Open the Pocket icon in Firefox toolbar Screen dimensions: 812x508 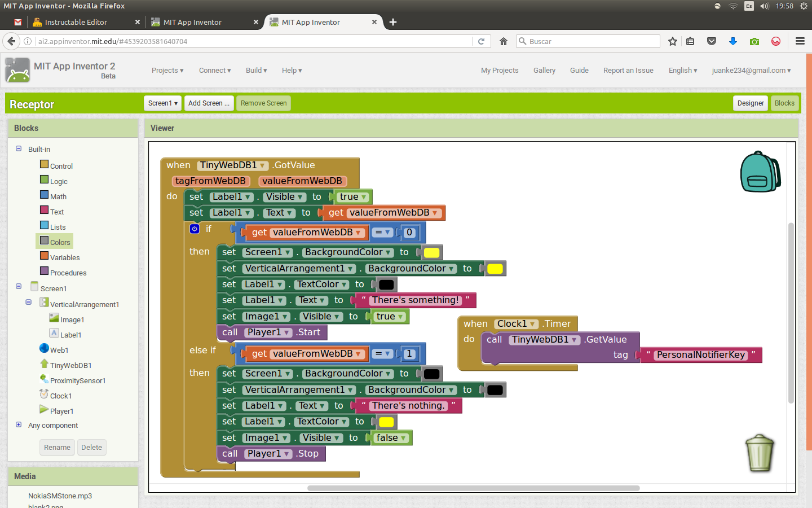tap(712, 41)
